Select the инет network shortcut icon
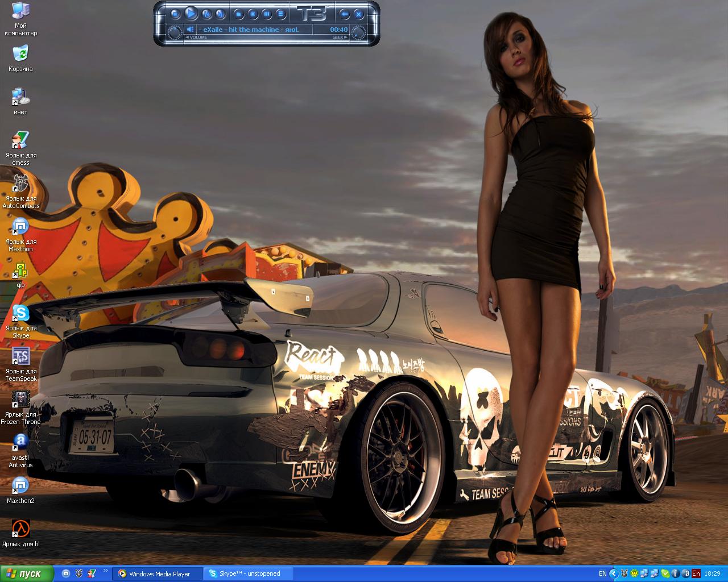The image size is (728, 582). [20, 102]
